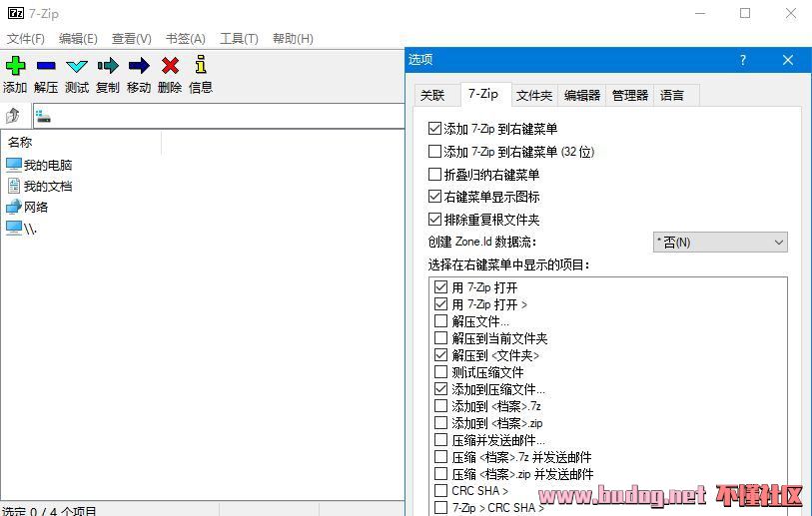This screenshot has width=812, height=516.
Task: Select the 网络 network icon
Action: [14, 207]
